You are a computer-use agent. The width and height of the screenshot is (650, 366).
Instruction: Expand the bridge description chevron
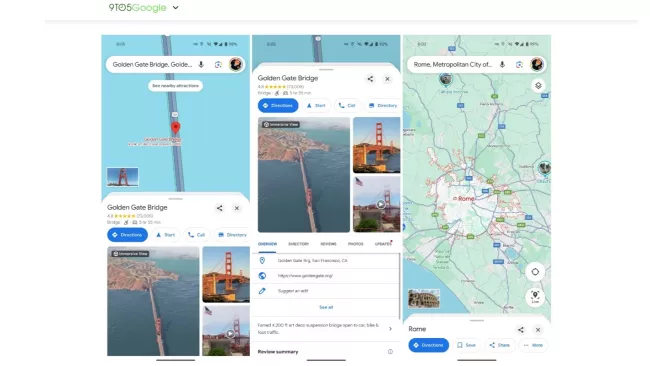click(390, 329)
